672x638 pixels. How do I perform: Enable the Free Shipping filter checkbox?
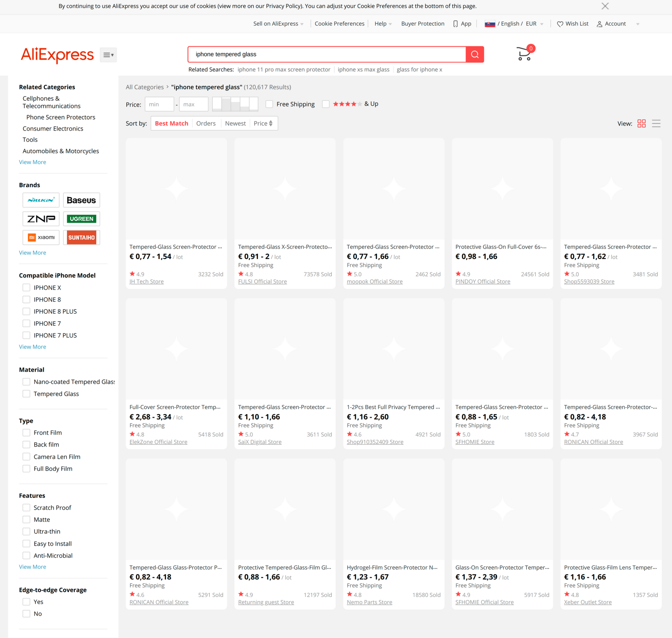269,104
